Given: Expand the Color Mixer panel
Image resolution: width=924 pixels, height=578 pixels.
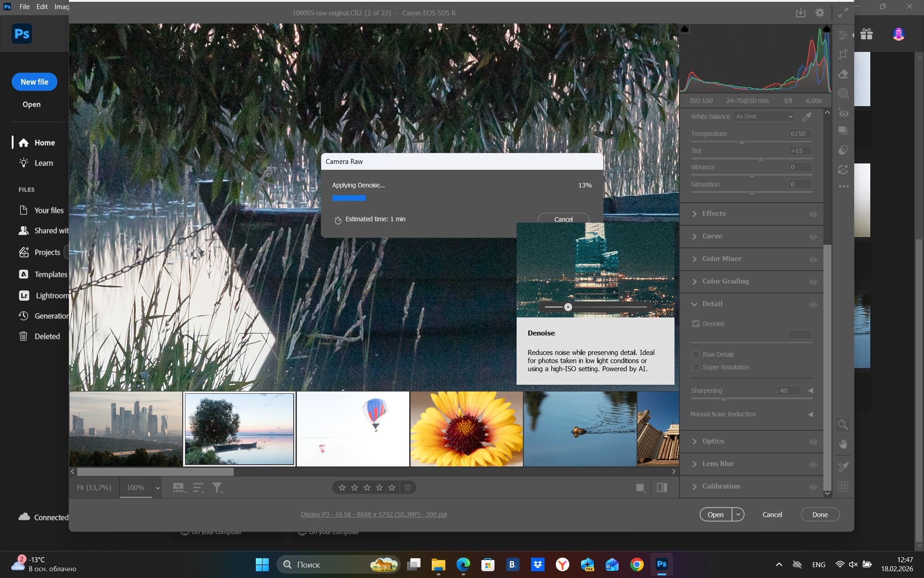Looking at the screenshot, I should pos(721,259).
